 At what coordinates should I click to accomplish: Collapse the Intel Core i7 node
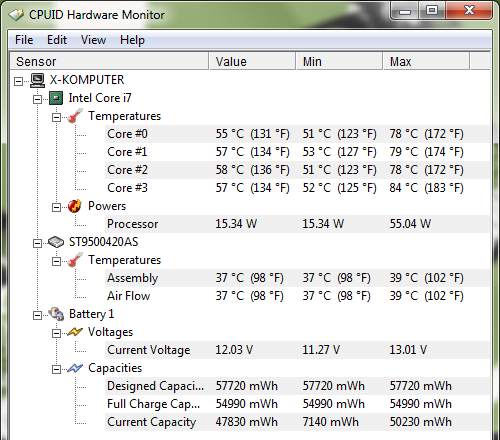[x=37, y=99]
